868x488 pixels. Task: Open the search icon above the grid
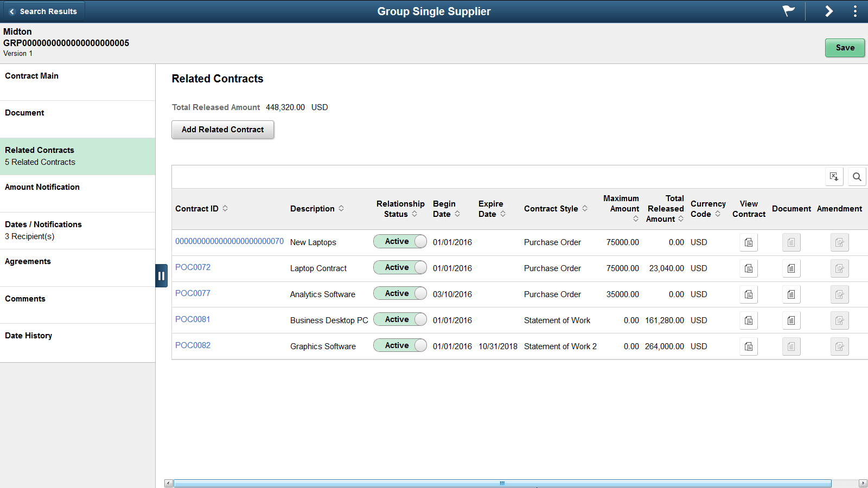pos(857,176)
